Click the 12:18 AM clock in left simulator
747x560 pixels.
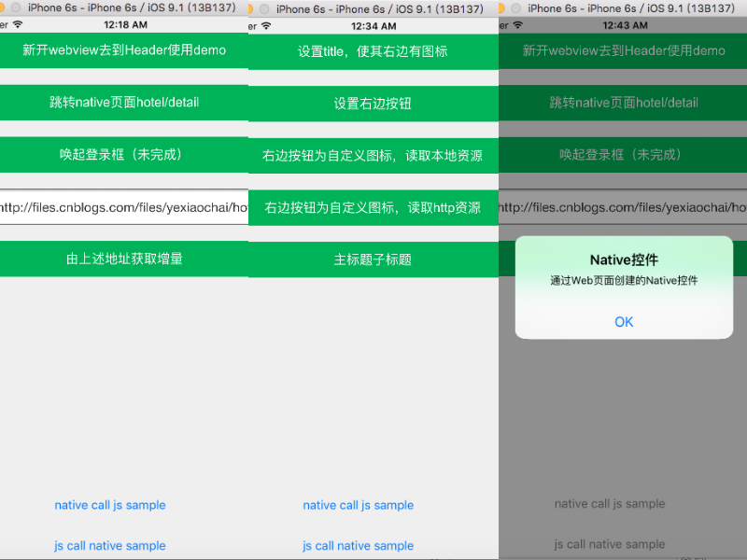(125, 25)
